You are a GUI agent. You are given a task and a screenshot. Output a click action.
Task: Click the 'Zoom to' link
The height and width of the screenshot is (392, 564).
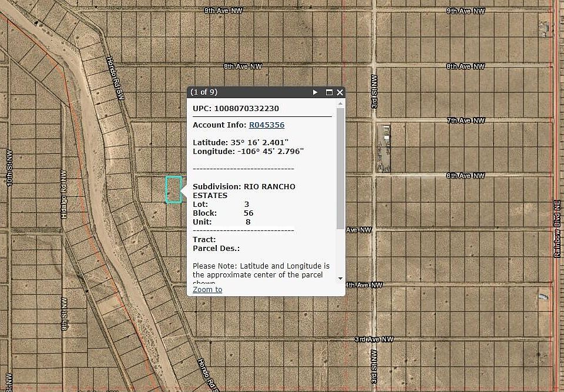click(207, 289)
